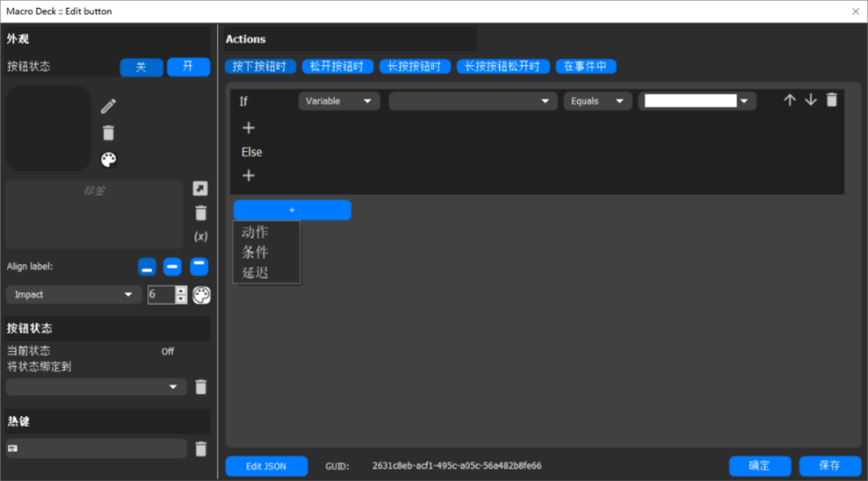This screenshot has height=481, width=868.
Task: Pick label text color palette icon
Action: point(202,295)
